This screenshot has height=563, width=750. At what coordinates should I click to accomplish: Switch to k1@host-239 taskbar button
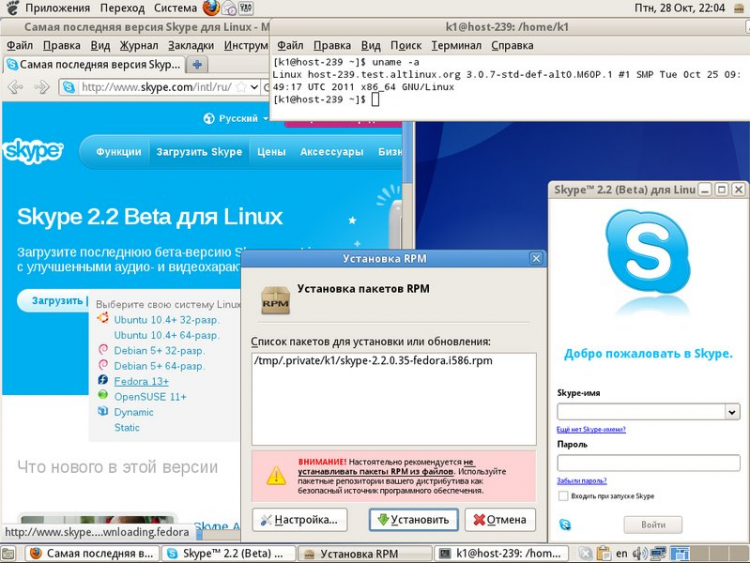501,553
